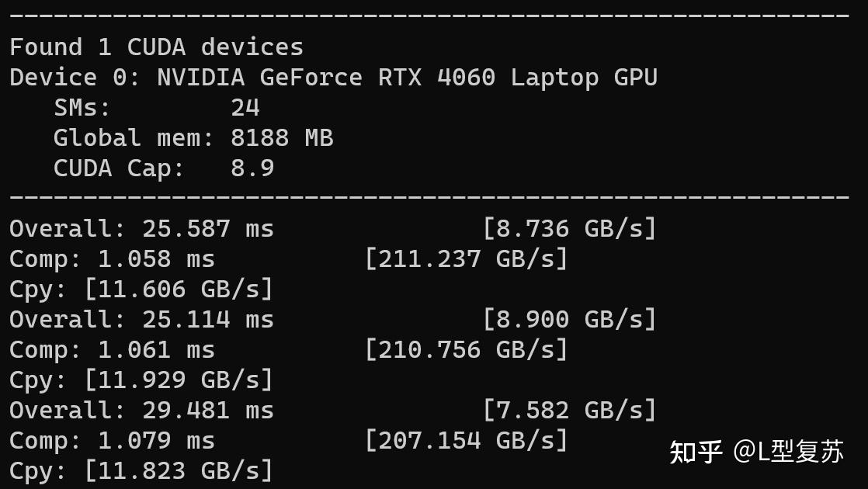Click the [207.154 GB/s] throughput value
The width and height of the screenshot is (868, 489).
point(466,441)
